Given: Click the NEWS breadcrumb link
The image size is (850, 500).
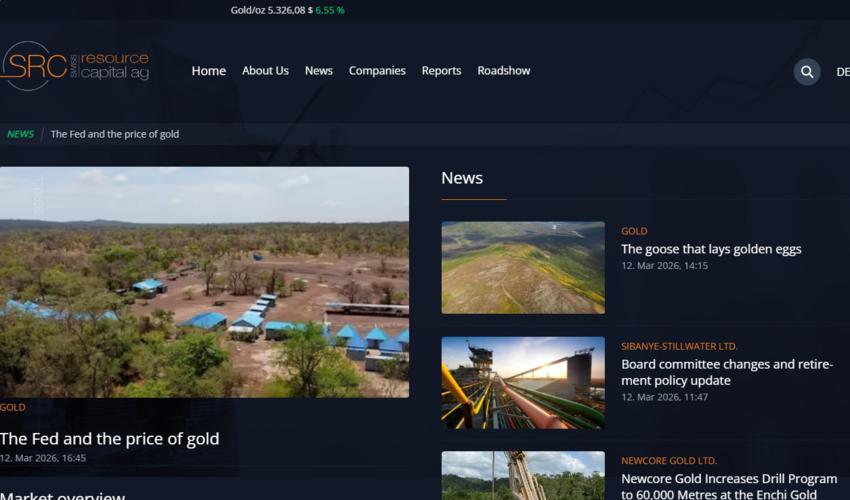Looking at the screenshot, I should [x=21, y=134].
